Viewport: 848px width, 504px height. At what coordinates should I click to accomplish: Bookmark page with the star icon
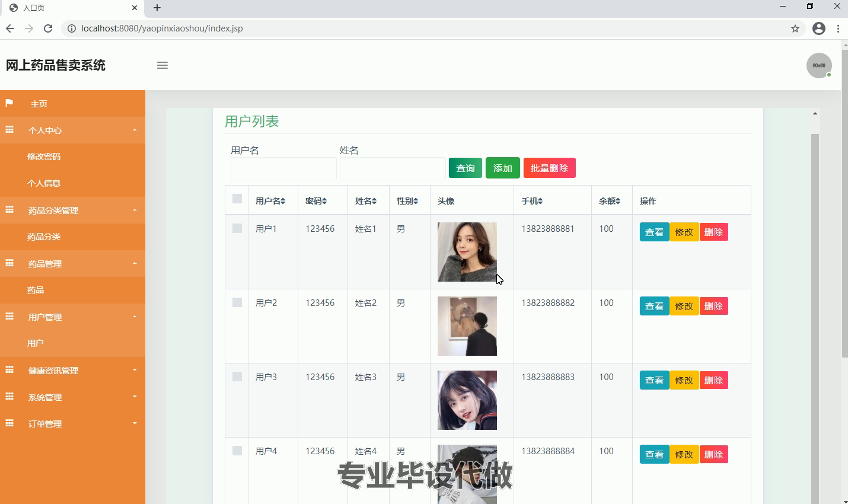pyautogui.click(x=795, y=28)
